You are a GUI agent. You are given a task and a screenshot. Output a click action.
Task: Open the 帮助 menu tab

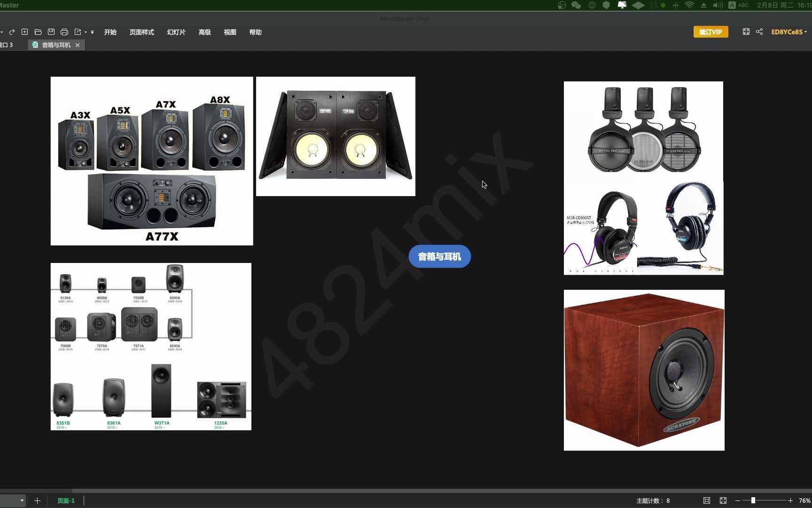click(x=255, y=32)
